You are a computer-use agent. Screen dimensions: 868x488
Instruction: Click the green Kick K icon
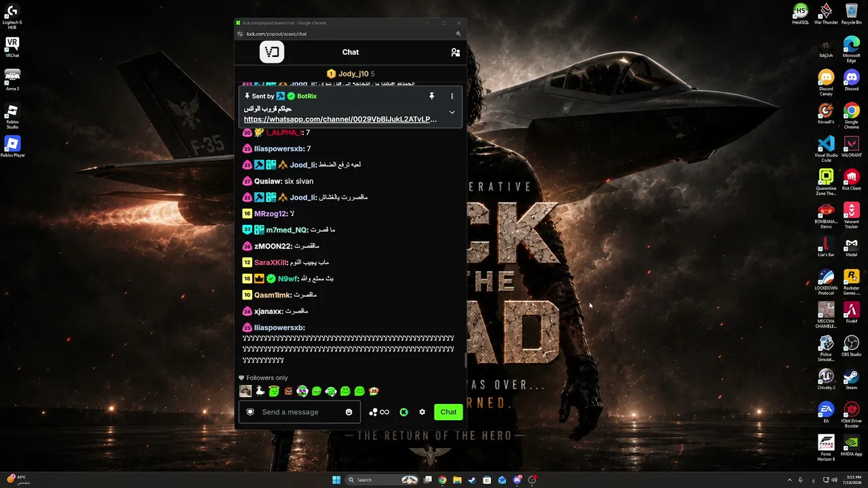point(403,412)
